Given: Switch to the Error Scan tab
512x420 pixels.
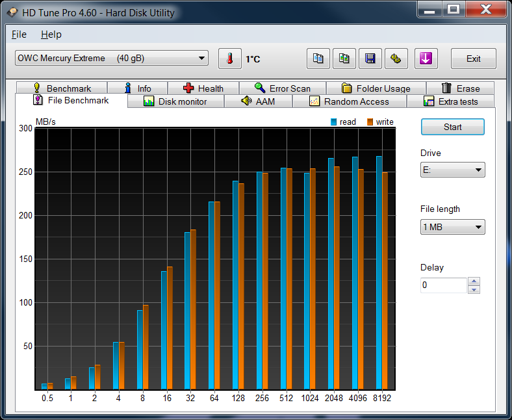Looking at the screenshot, I should pyautogui.click(x=282, y=88).
